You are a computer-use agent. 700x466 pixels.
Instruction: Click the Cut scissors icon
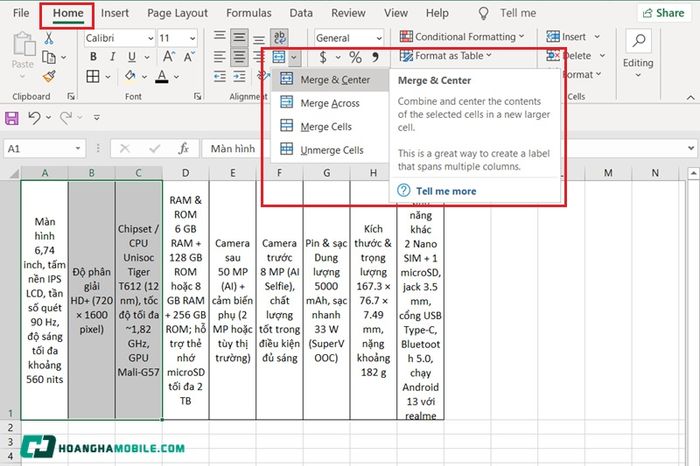pos(49,38)
